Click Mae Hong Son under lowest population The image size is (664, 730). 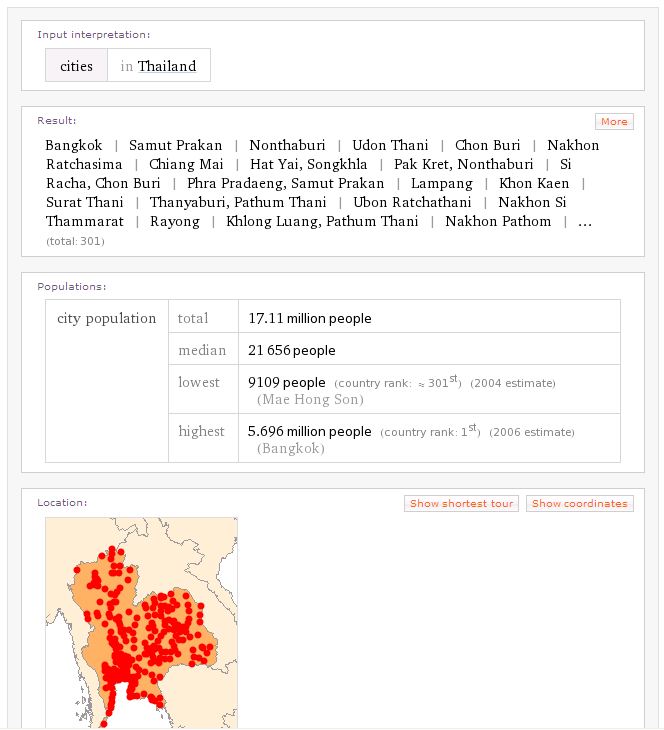click(x=311, y=399)
